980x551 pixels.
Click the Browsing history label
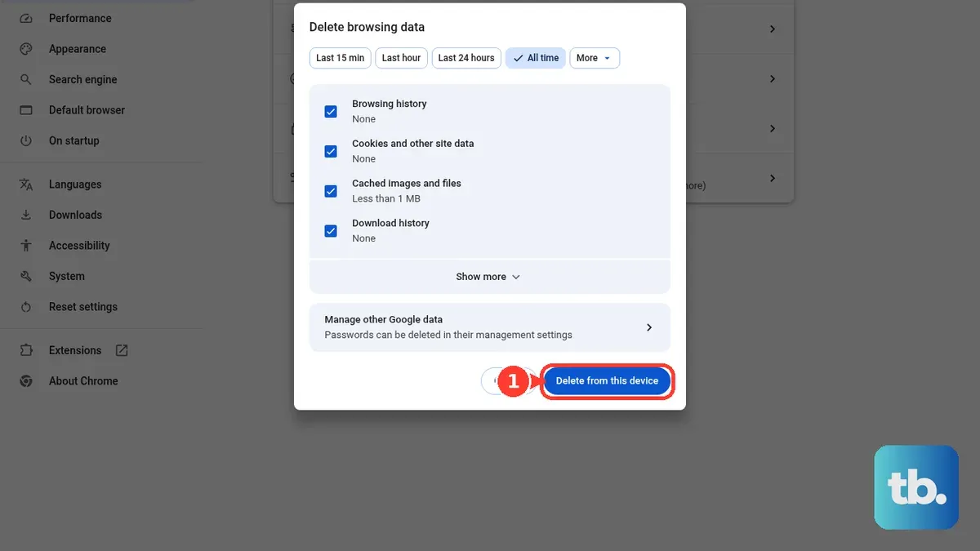390,104
